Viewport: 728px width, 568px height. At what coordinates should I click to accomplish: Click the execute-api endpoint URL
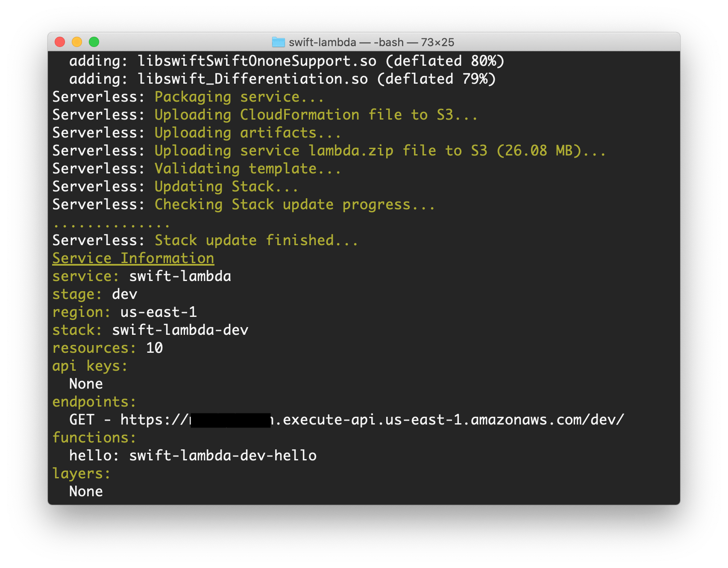pos(372,420)
